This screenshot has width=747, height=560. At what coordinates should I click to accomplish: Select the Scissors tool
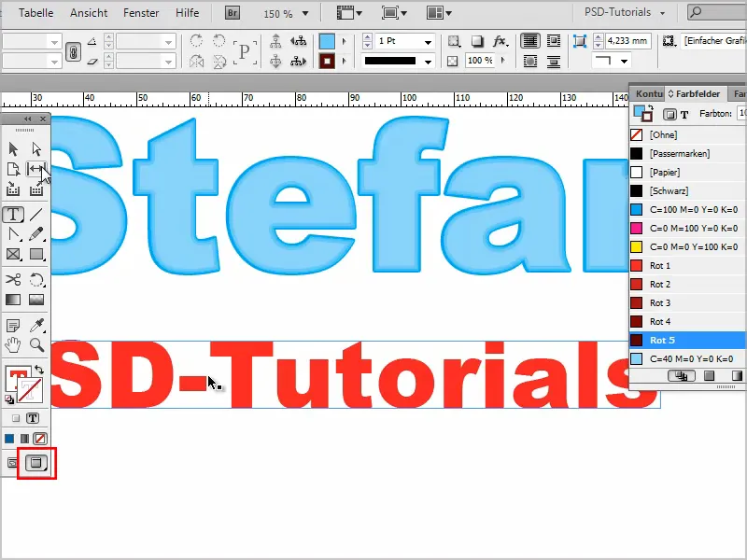tap(13, 279)
